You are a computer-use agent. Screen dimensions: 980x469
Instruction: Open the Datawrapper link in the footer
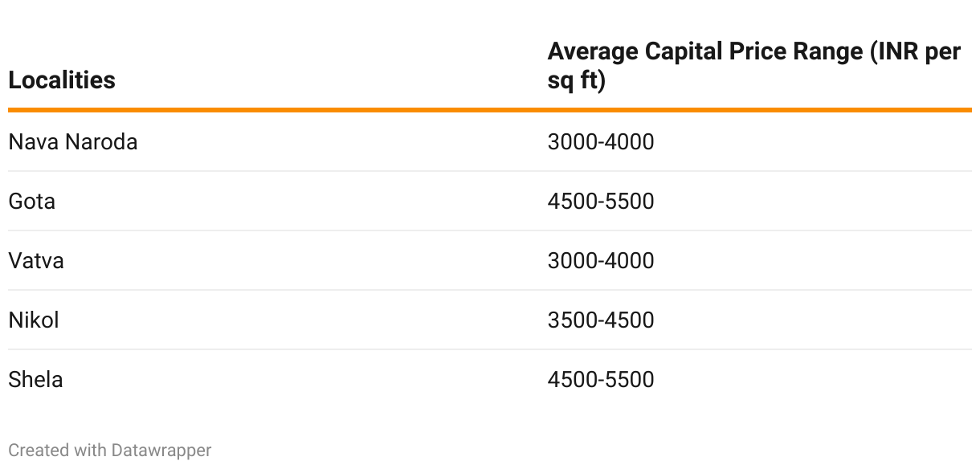point(161,451)
